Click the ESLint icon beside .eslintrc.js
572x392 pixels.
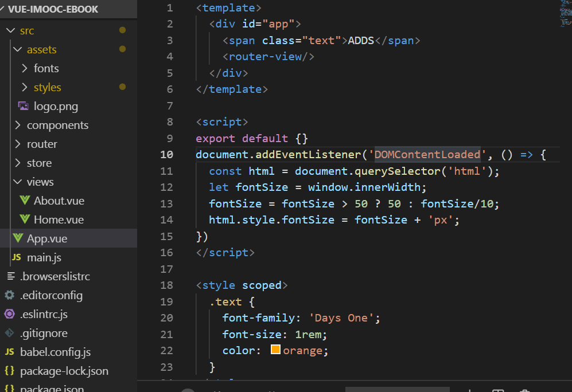10,314
